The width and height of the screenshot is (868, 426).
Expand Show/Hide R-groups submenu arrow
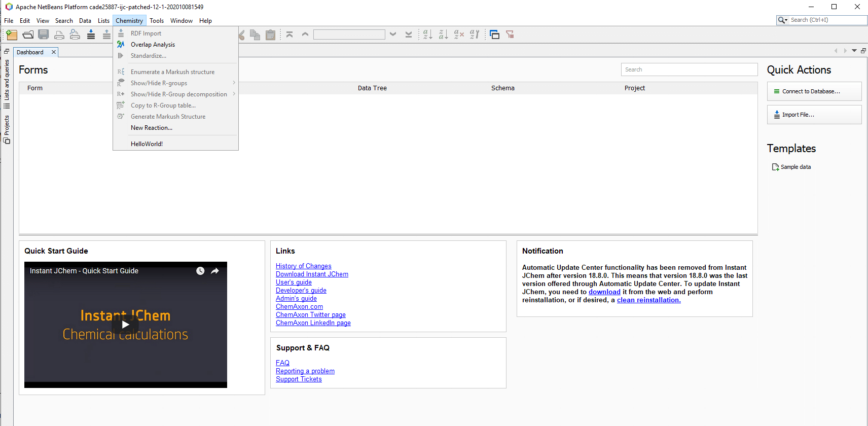pos(234,83)
